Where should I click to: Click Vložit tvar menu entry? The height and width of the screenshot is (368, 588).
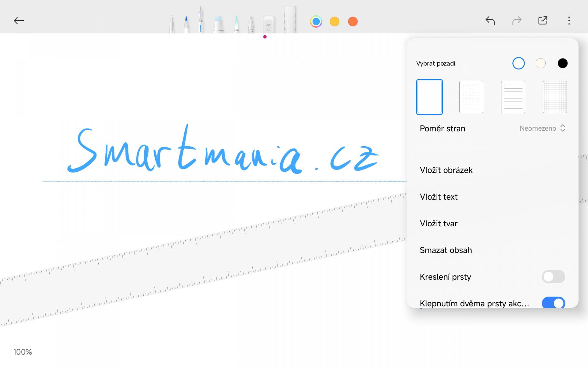click(x=492, y=224)
